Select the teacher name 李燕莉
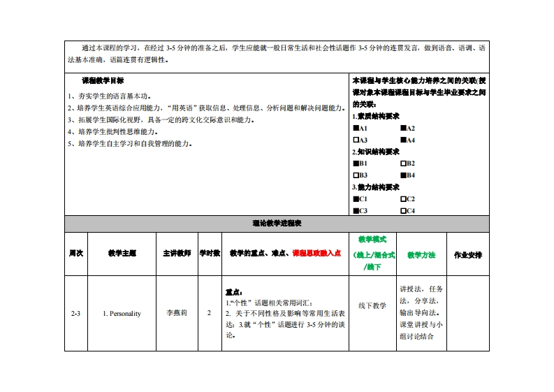Image resolution: width=554 pixels, height=392 pixels. click(x=177, y=314)
